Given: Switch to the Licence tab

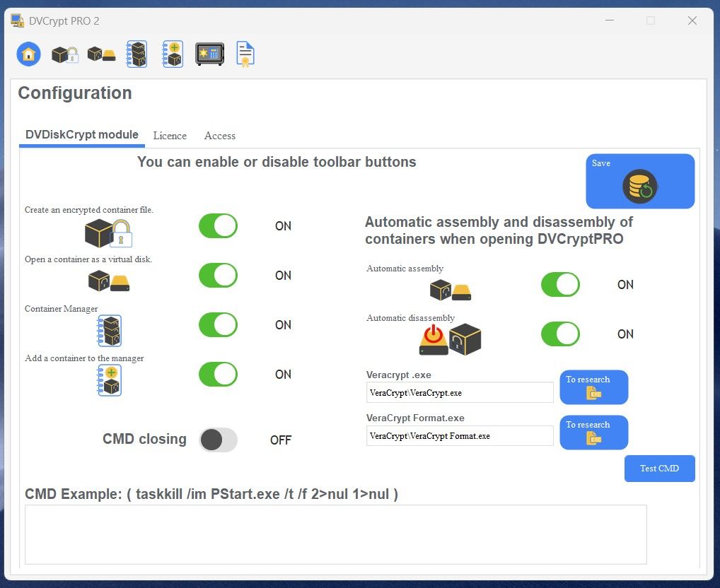Looking at the screenshot, I should pos(170,136).
